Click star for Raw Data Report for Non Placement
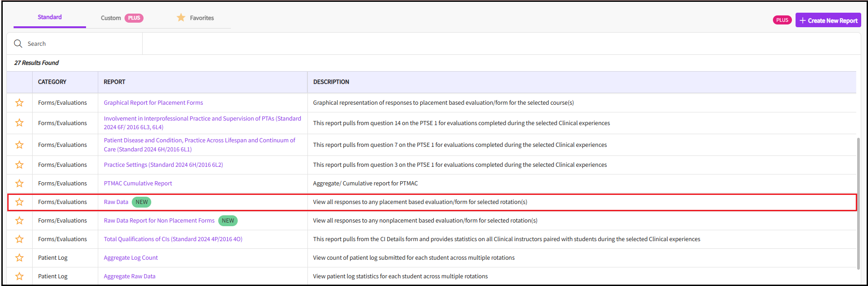This screenshot has width=868, height=286. pyautogui.click(x=19, y=221)
